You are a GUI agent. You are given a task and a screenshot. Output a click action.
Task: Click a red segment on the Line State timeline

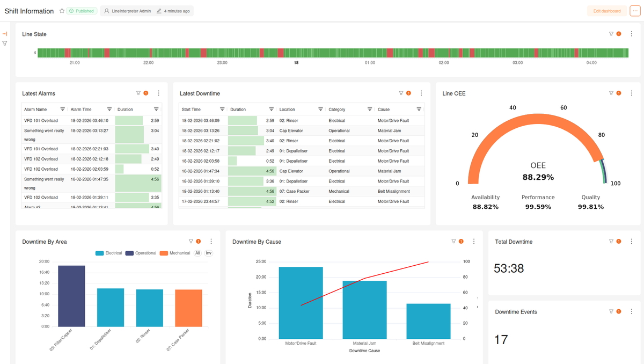(108, 52)
